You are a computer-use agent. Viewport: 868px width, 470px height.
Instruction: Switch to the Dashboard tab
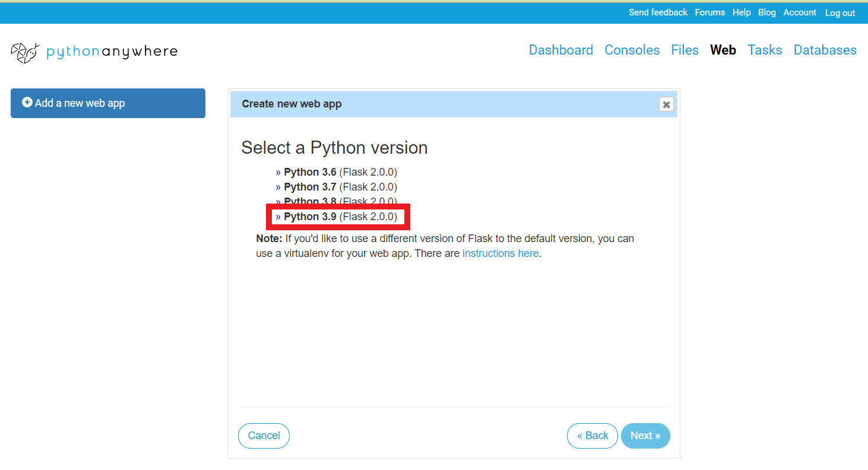click(560, 50)
